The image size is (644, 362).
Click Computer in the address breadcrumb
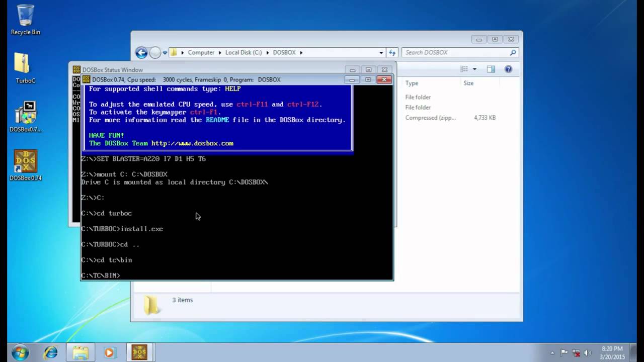coord(201,52)
